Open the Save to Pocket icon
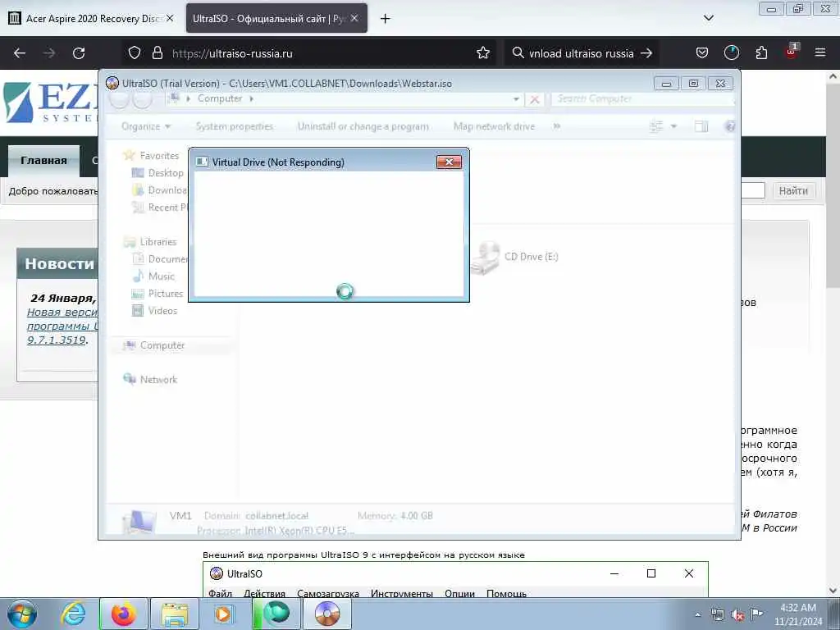The image size is (840, 630). pyautogui.click(x=702, y=53)
